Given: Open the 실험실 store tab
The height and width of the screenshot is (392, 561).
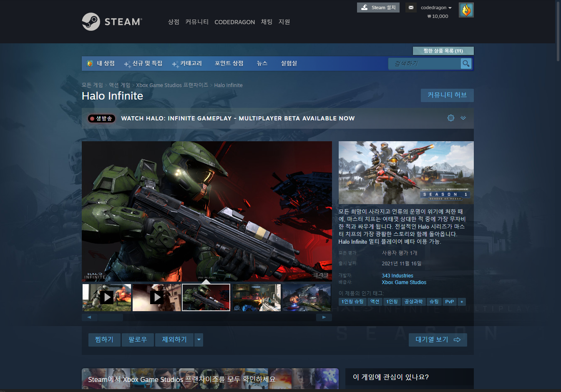Looking at the screenshot, I should [289, 63].
